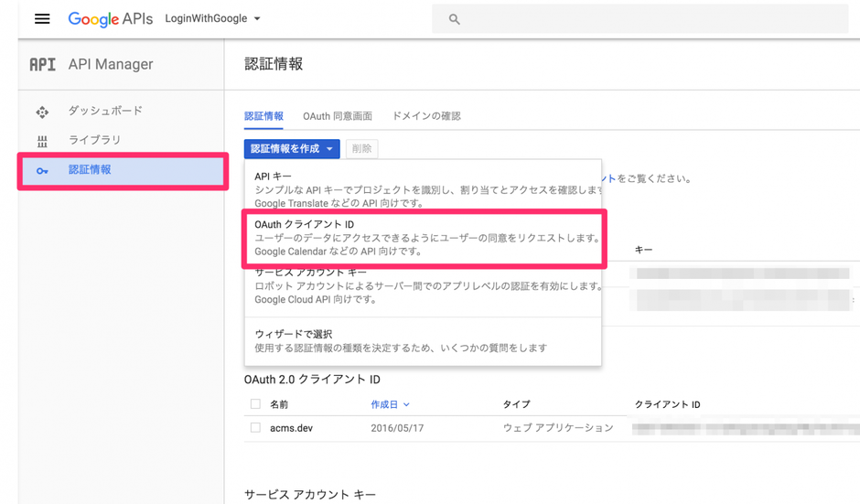The image size is (860, 504).
Task: Click the キー column header
Action: 643,250
